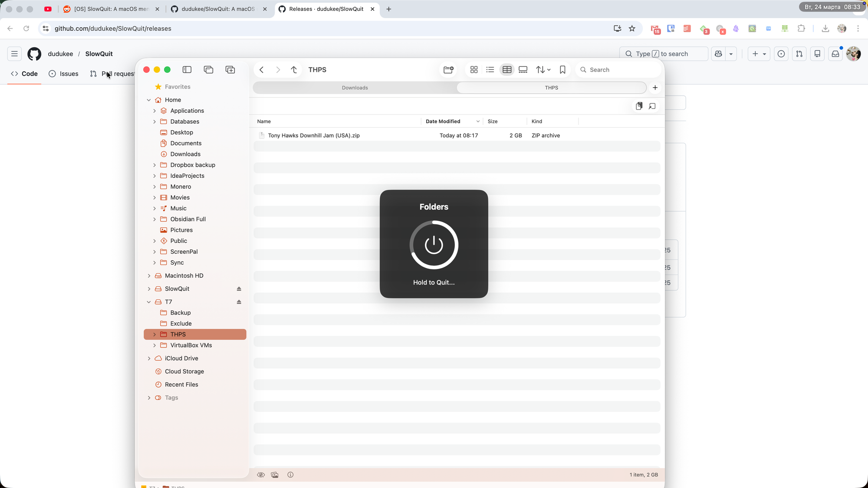The image size is (868, 488).
Task: Open the info icon in status bar
Action: [x=290, y=475]
